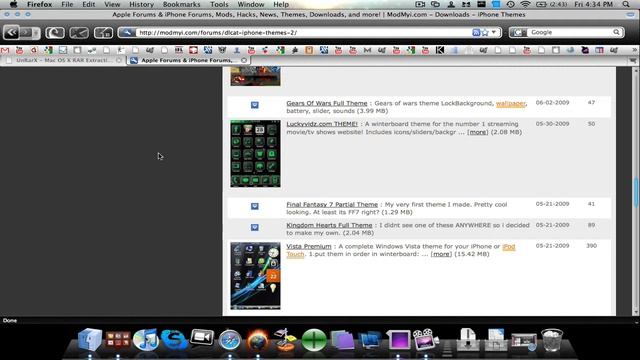
Task: Click the 05-30-2009 date for Luckyvidz
Action: (552, 124)
